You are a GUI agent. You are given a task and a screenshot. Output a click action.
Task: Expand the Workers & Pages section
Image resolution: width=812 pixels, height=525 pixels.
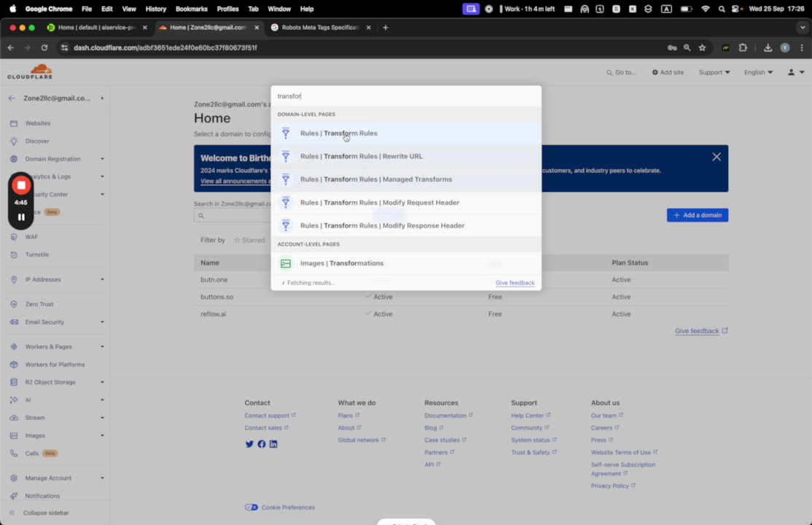102,346
